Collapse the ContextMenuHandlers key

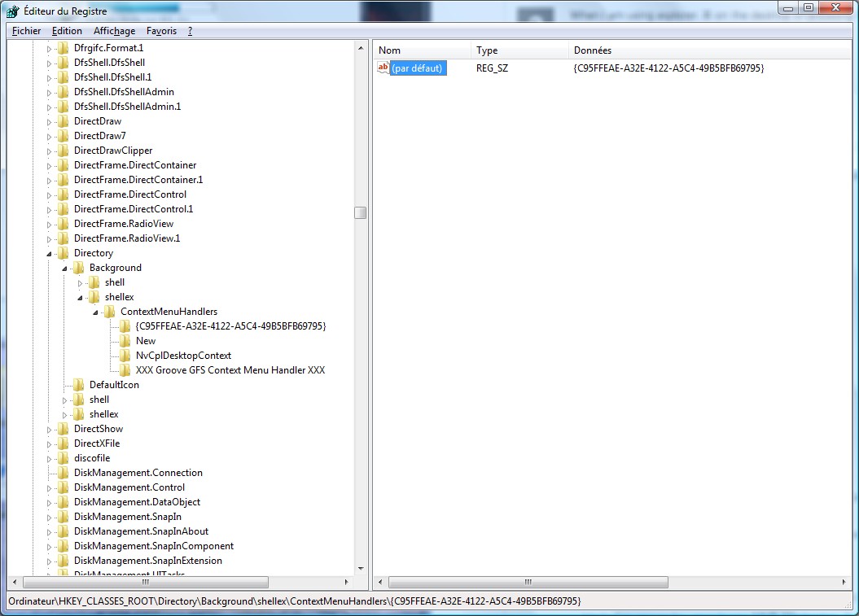point(95,312)
